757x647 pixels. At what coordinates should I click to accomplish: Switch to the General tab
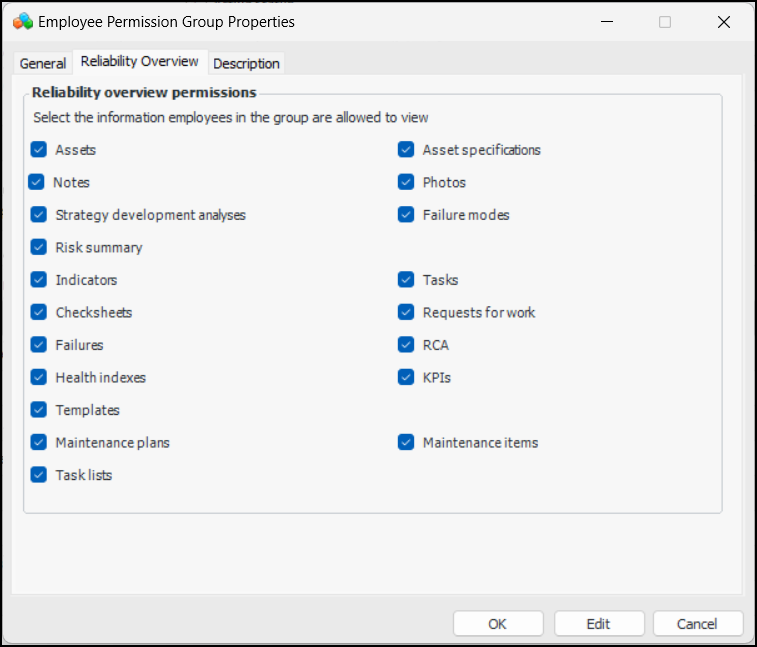pyautogui.click(x=43, y=63)
